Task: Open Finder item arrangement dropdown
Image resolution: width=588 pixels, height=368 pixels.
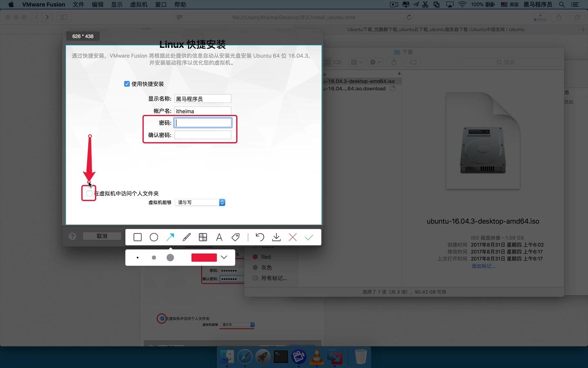Action: [x=356, y=62]
